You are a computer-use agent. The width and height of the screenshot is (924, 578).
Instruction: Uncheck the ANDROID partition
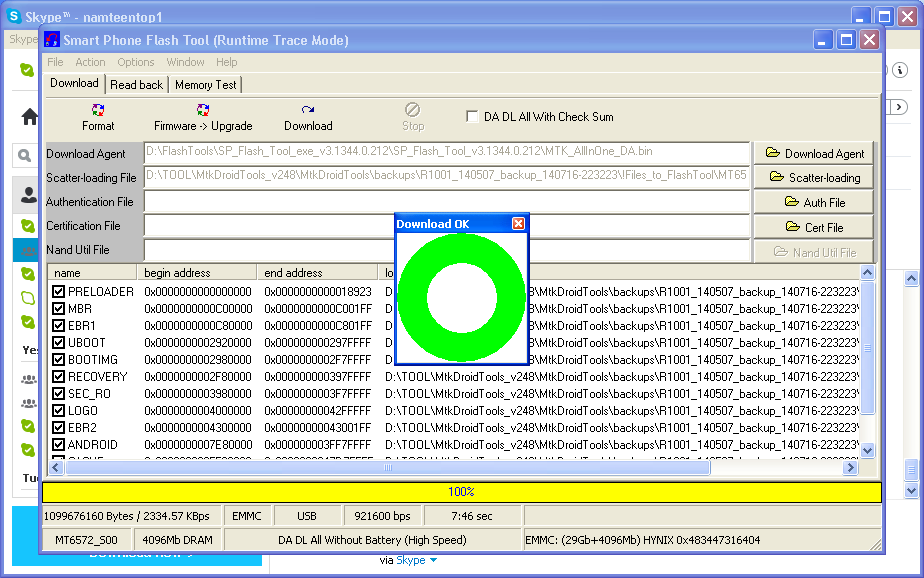[58, 445]
